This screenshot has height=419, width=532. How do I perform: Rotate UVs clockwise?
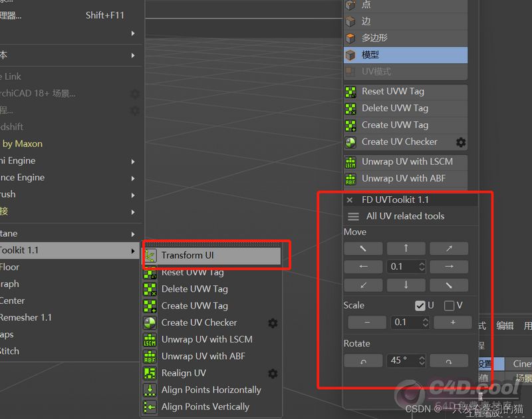(449, 360)
